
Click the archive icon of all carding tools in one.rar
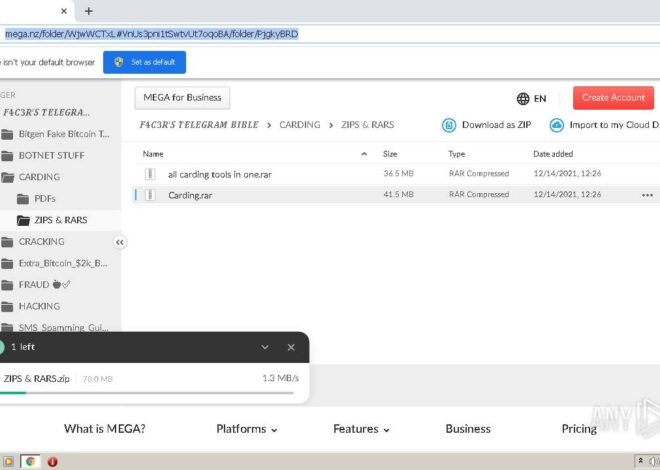point(150,174)
